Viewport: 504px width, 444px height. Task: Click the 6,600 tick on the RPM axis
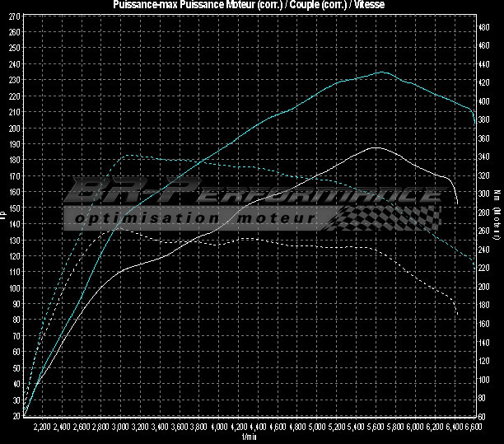coord(473,428)
